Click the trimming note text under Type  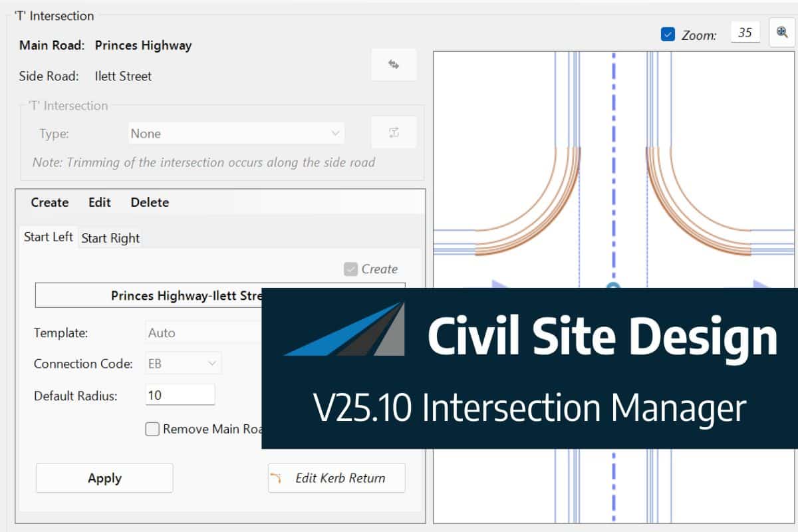click(203, 162)
